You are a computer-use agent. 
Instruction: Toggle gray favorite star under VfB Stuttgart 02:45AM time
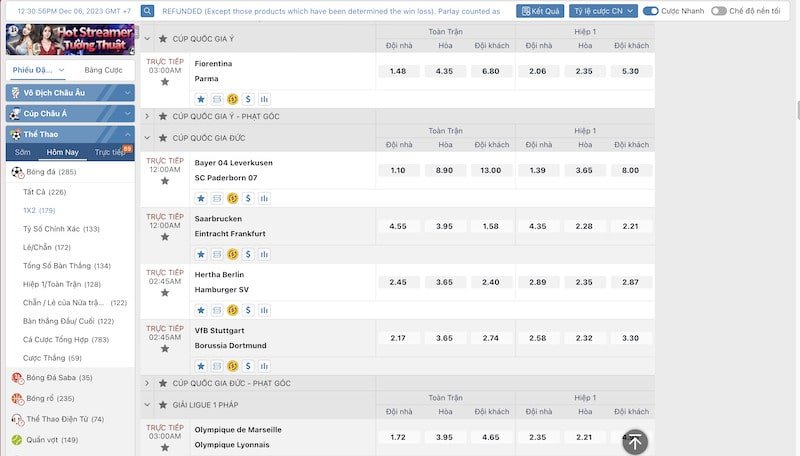point(165,349)
